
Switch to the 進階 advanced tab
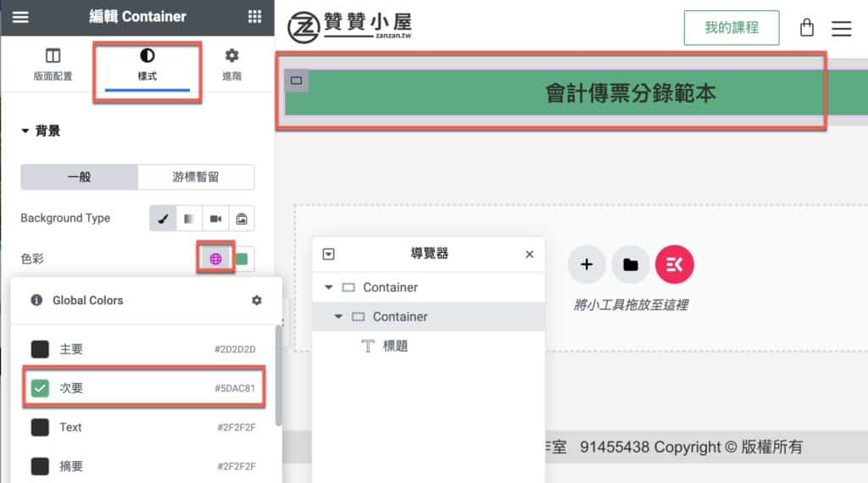click(x=232, y=64)
